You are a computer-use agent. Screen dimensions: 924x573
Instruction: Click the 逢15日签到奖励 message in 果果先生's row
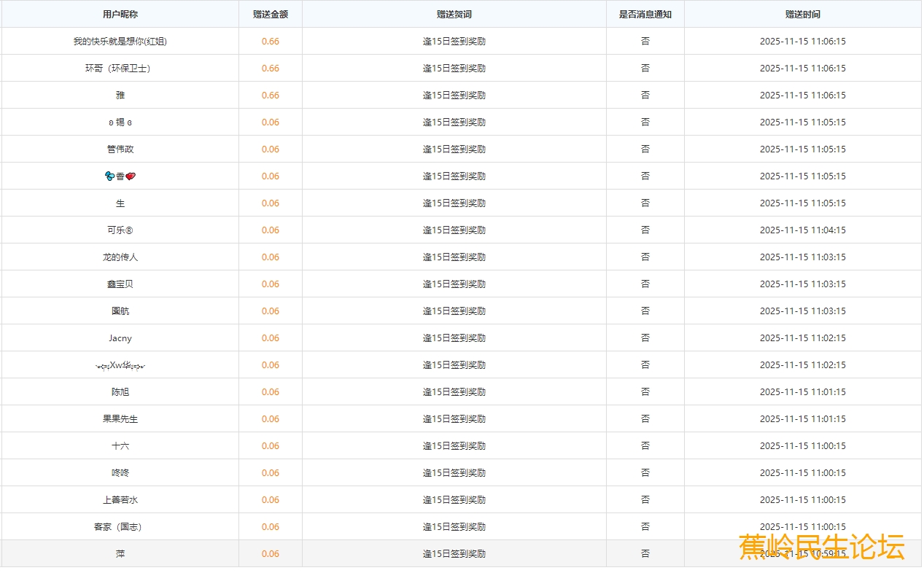(x=454, y=419)
